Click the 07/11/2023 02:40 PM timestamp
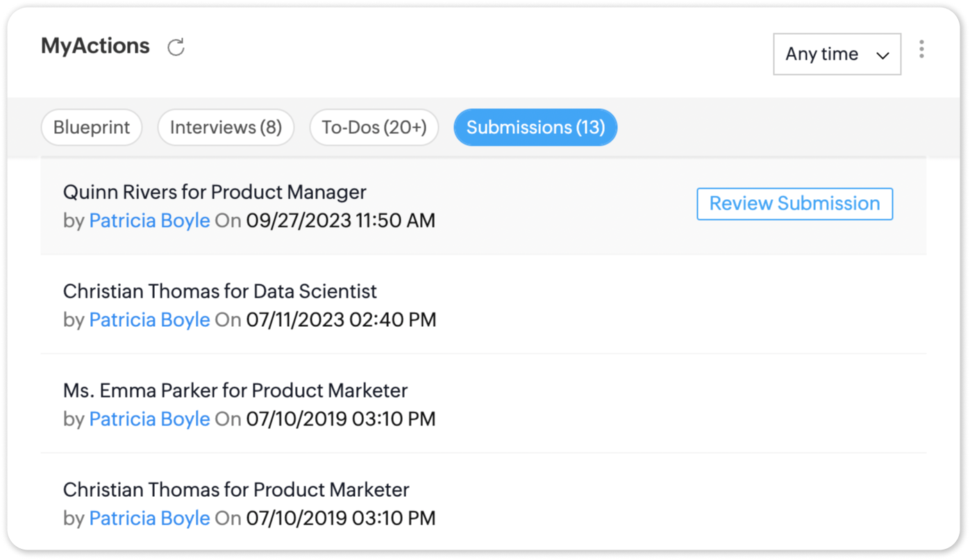The image size is (970, 560). (x=341, y=320)
